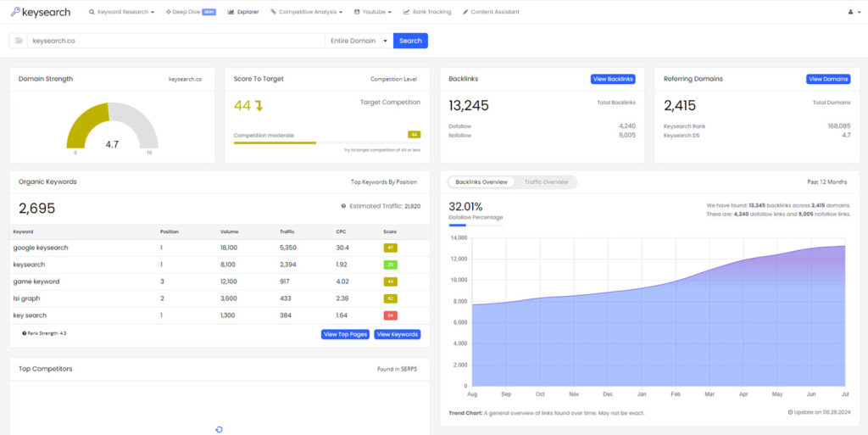This screenshot has width=868, height=435.
Task: Click the Domain Strength gauge
Action: 113,126
